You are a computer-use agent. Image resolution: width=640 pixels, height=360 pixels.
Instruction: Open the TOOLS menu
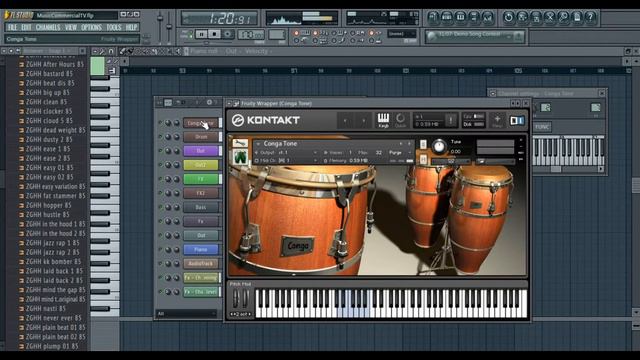(114, 27)
